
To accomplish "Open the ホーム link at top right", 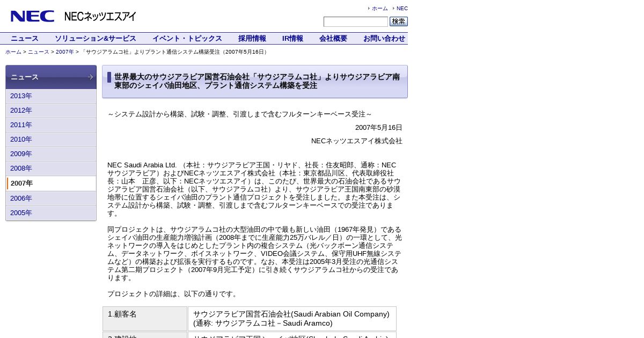I will tap(379, 9).
